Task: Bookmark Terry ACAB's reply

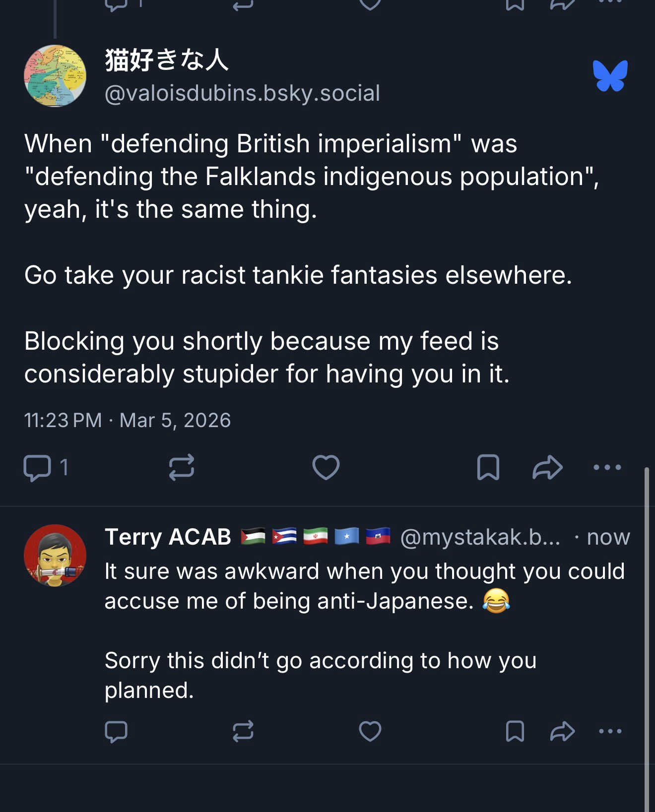Action: click(515, 731)
